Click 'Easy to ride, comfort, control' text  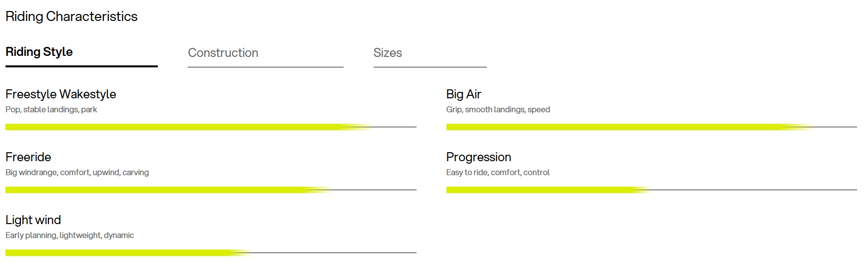tap(497, 173)
